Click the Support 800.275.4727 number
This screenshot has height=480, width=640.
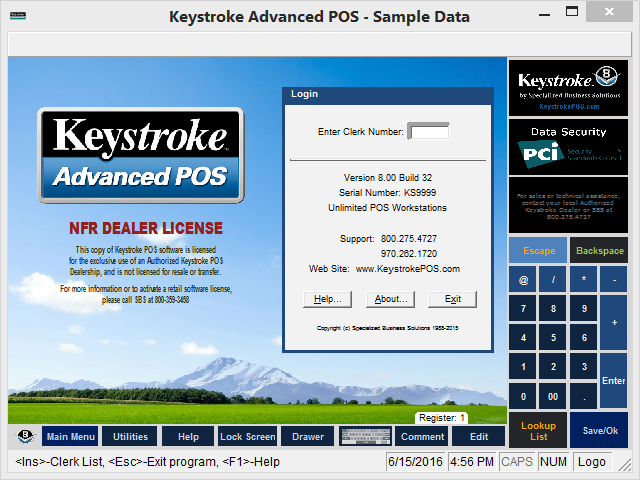(x=409, y=238)
